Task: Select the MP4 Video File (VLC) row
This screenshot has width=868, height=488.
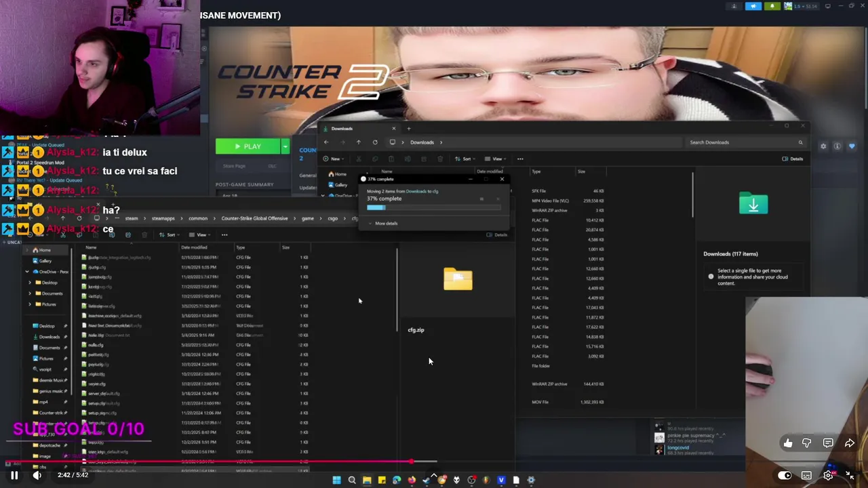Action: point(568,201)
